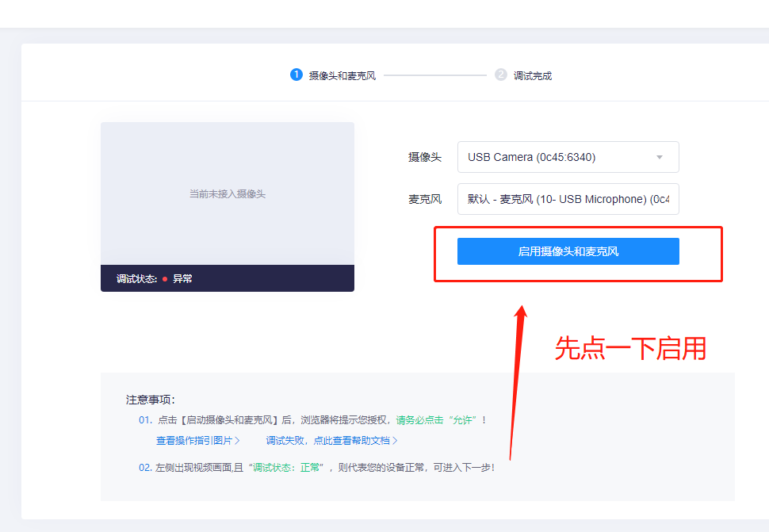The width and height of the screenshot is (769, 532).
Task: Select the 摄像头和麦克风 step label
Action: 342,75
